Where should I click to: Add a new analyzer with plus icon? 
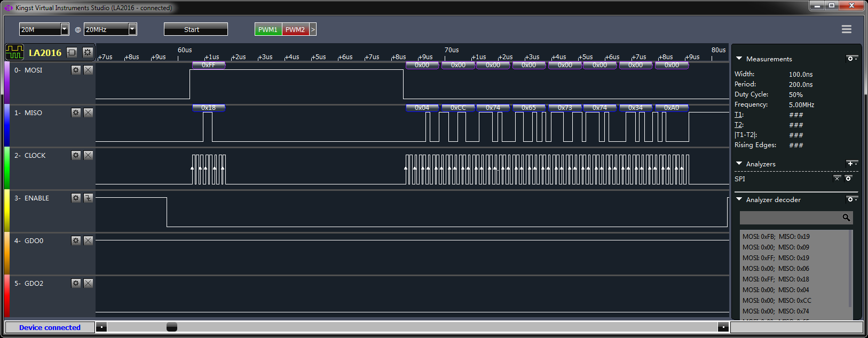(x=850, y=164)
